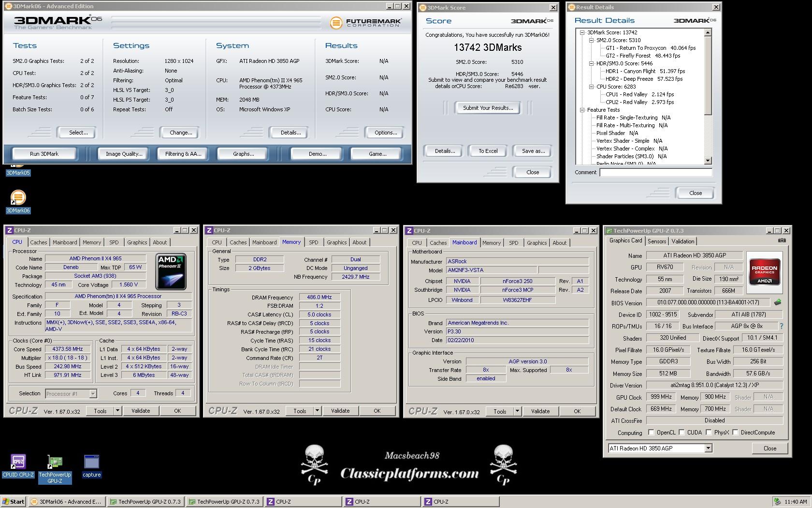Screen dimensions: 812x508
Task: Launch TechPowerUp GPU-Z desktop icon
Action: 55,469
